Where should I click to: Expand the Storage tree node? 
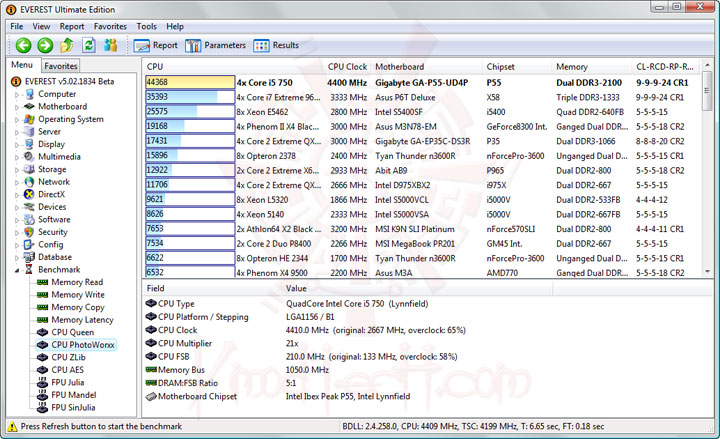(x=17, y=170)
